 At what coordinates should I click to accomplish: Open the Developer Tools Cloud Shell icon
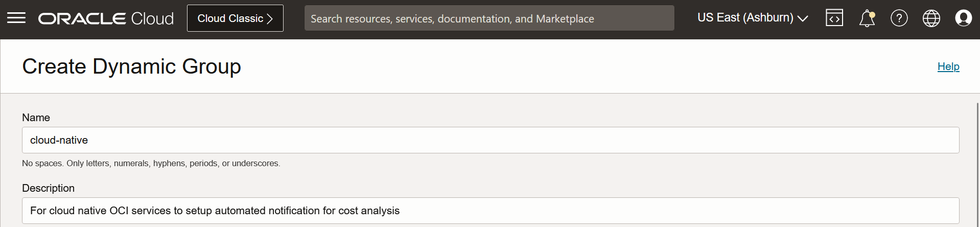[834, 18]
